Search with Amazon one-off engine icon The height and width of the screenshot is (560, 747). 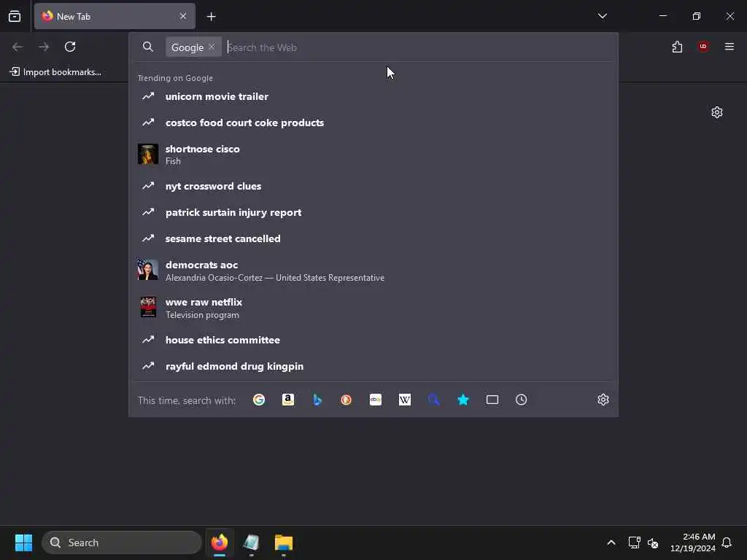(287, 400)
